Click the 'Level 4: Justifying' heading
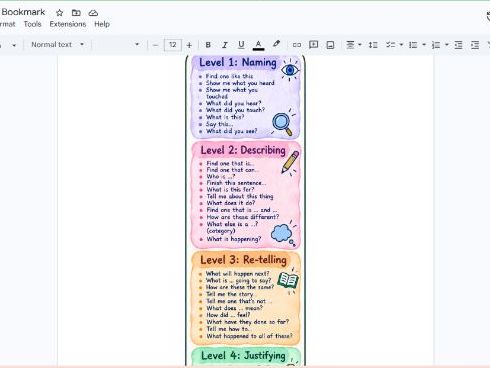The image size is (490, 368). click(243, 355)
